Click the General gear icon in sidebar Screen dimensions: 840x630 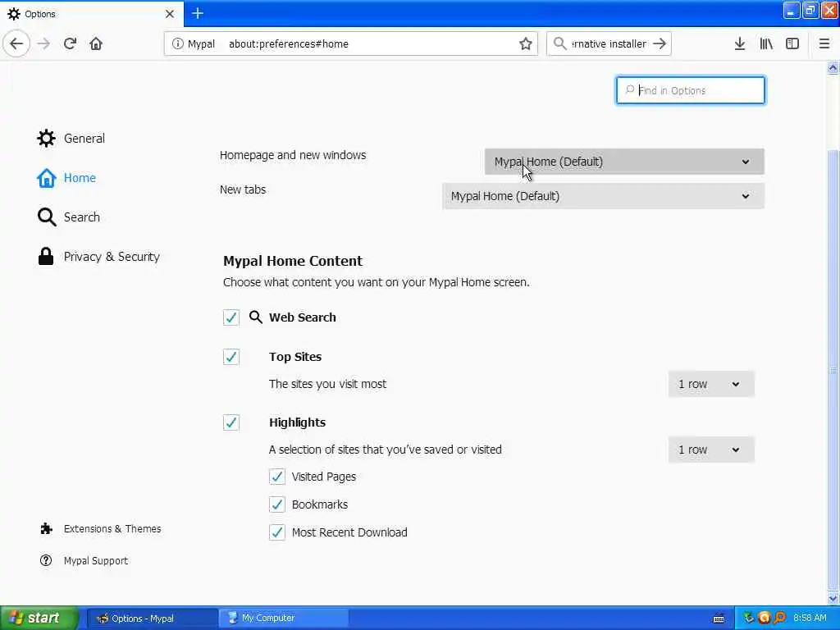click(x=46, y=138)
